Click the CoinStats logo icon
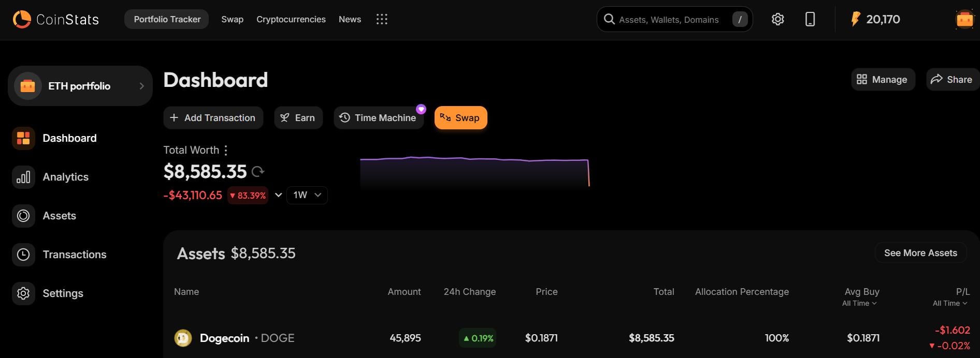Screen dimensions: 980x358 pos(22,20)
